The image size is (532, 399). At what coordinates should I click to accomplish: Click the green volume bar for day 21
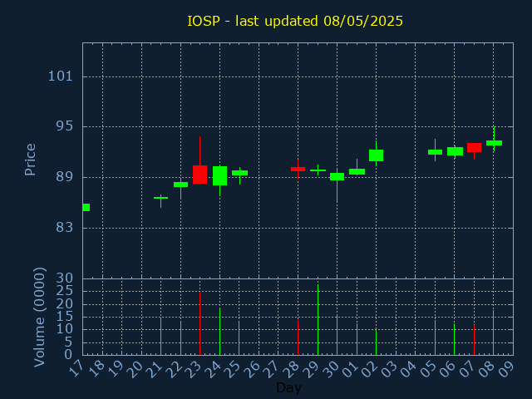tap(160, 337)
